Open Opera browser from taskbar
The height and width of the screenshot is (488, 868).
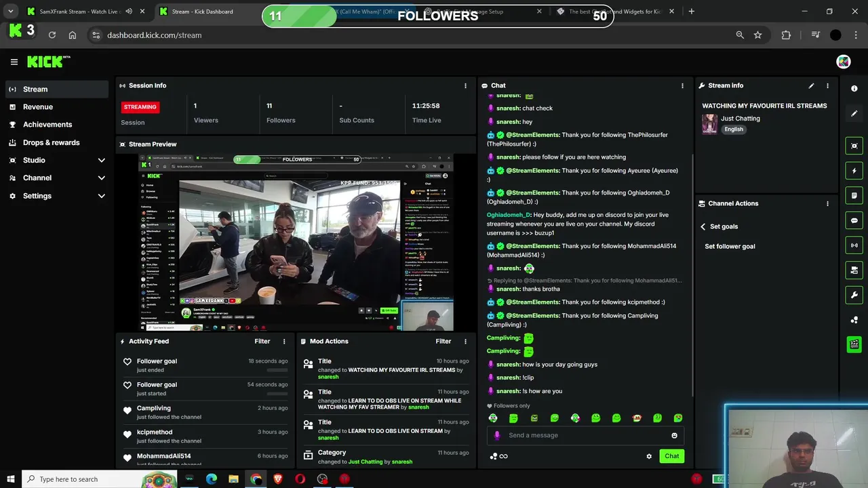tap(300, 479)
